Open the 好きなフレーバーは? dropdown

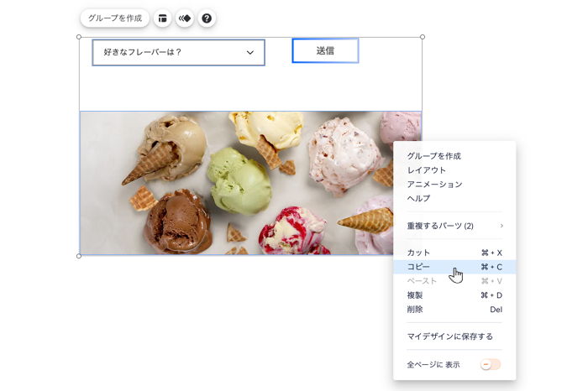178,52
